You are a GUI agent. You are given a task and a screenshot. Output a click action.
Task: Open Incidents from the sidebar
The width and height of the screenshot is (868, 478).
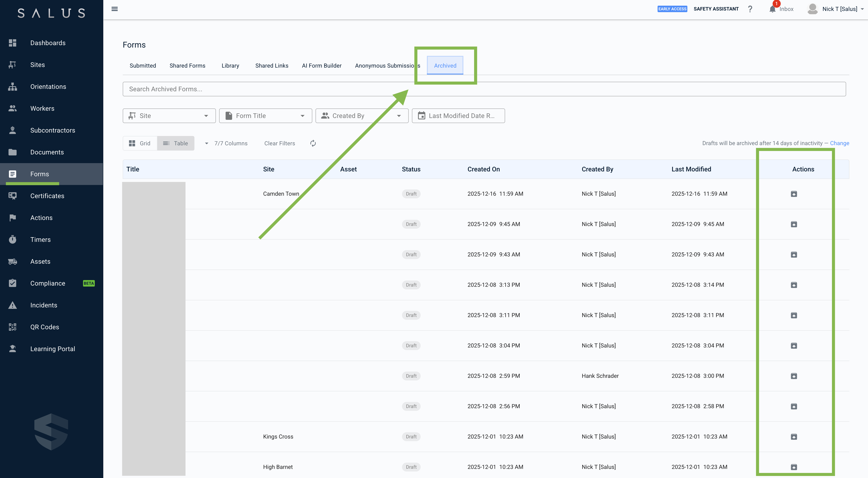(x=44, y=305)
